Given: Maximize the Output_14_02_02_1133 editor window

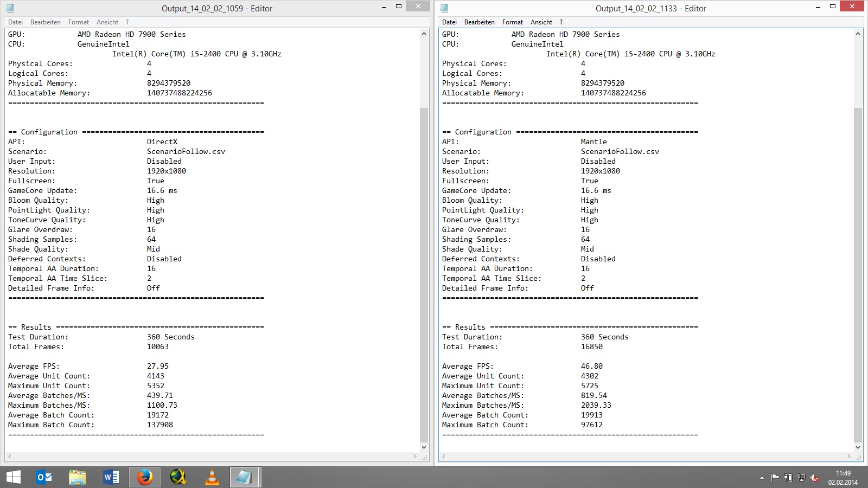Looking at the screenshot, I should click(833, 7).
